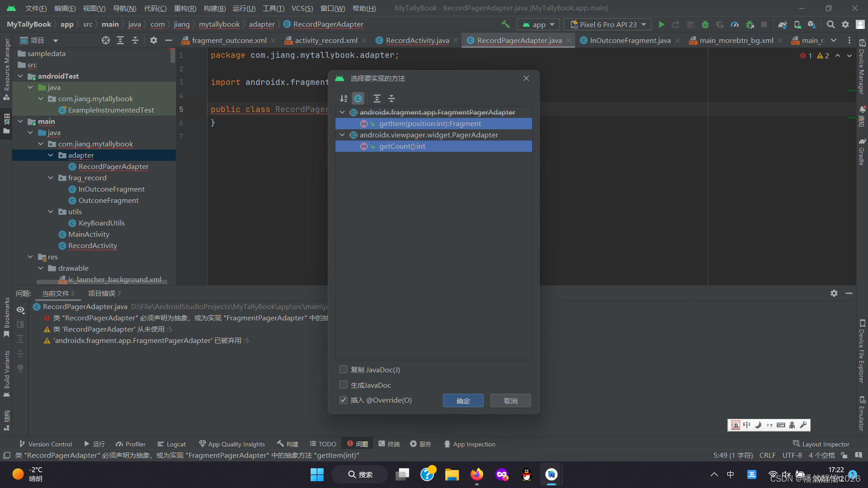The width and height of the screenshot is (868, 488).
Task: Uncheck the 插入 @Override checkbox
Action: tap(344, 400)
